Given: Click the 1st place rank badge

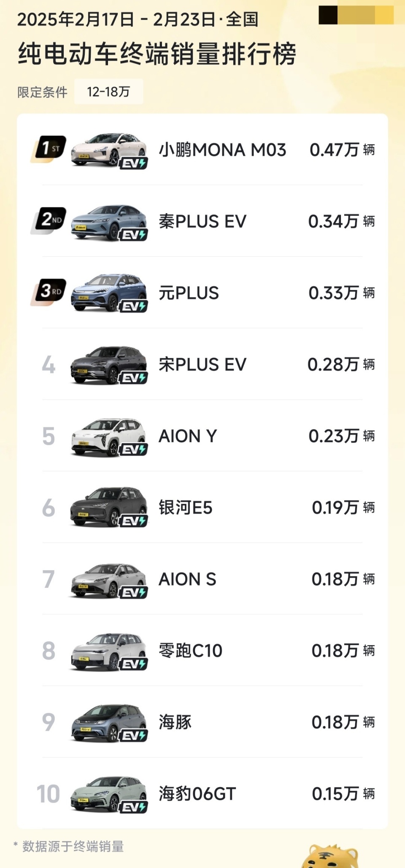Looking at the screenshot, I should click(49, 149).
